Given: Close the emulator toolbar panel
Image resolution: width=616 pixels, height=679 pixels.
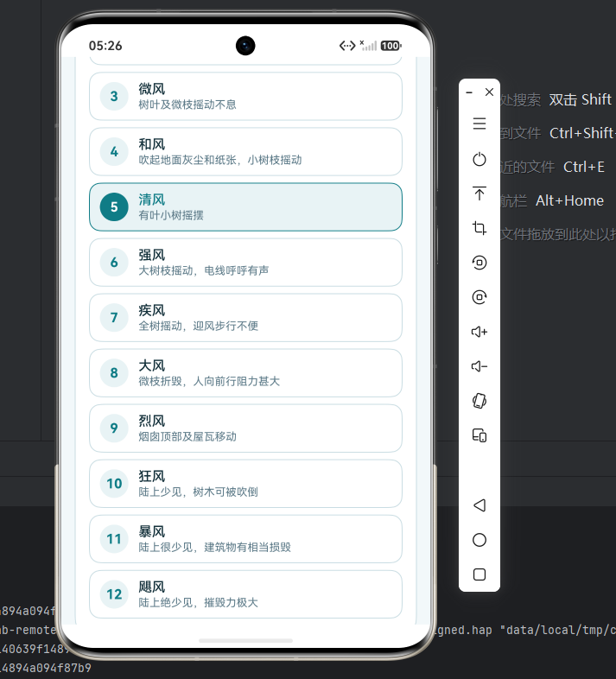Looking at the screenshot, I should tap(490, 92).
